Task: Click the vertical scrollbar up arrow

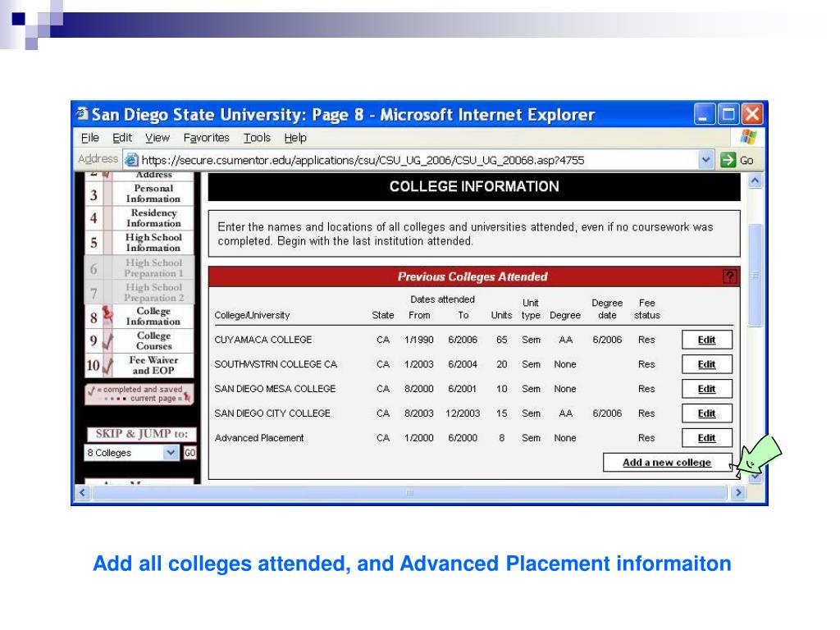Action: pyautogui.click(x=755, y=181)
